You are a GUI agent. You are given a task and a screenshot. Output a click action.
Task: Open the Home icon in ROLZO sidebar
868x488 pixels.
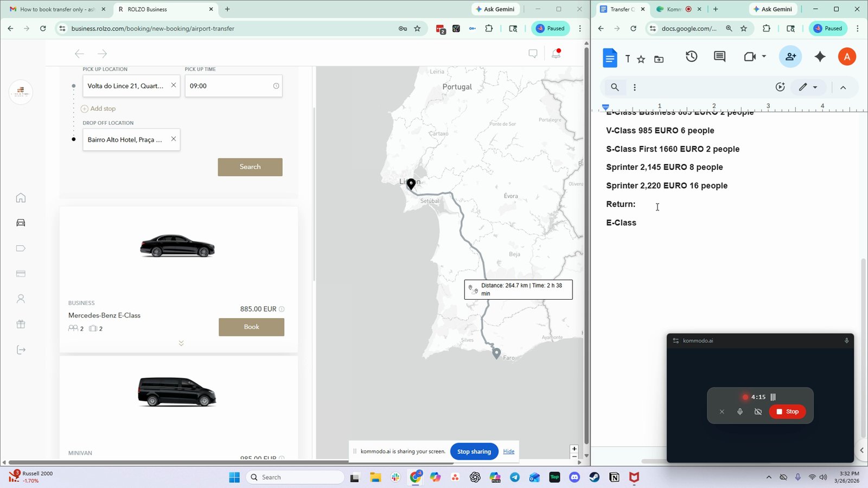(21, 198)
